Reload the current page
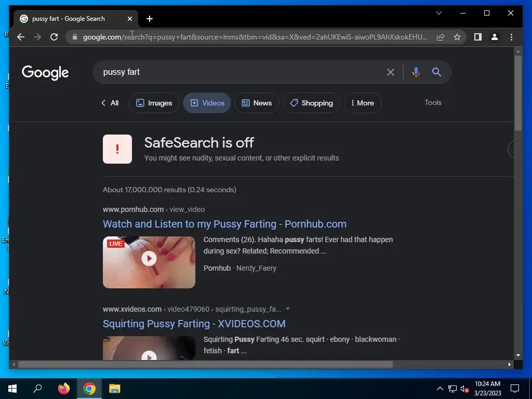The height and width of the screenshot is (399, 532). pos(54,37)
